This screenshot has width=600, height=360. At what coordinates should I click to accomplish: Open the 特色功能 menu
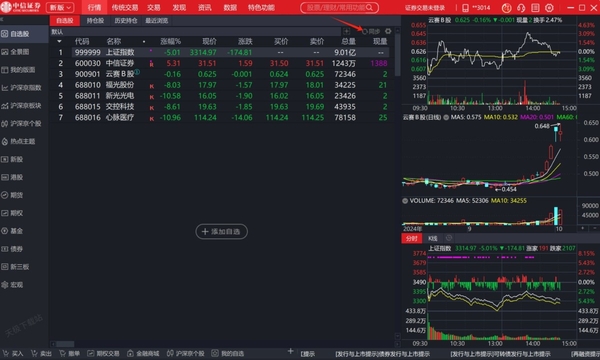(x=261, y=8)
